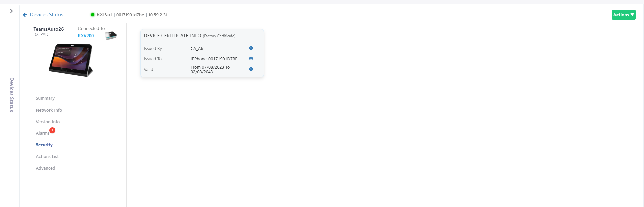Click the RX-PAD model label

pyautogui.click(x=41, y=34)
